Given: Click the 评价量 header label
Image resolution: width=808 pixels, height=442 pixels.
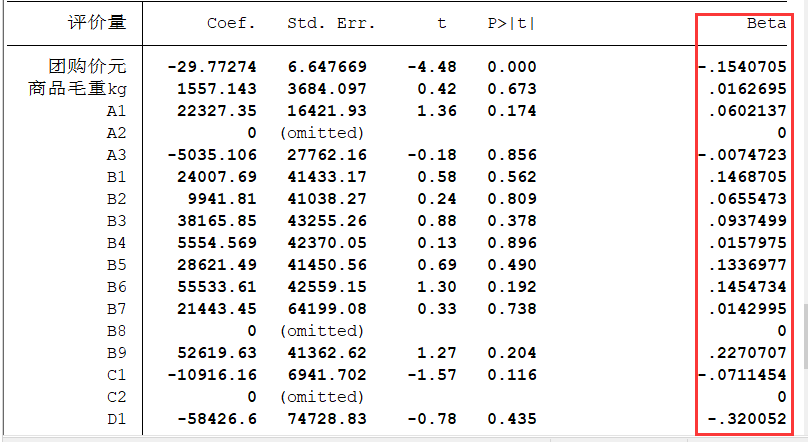Looking at the screenshot, I should [97, 23].
